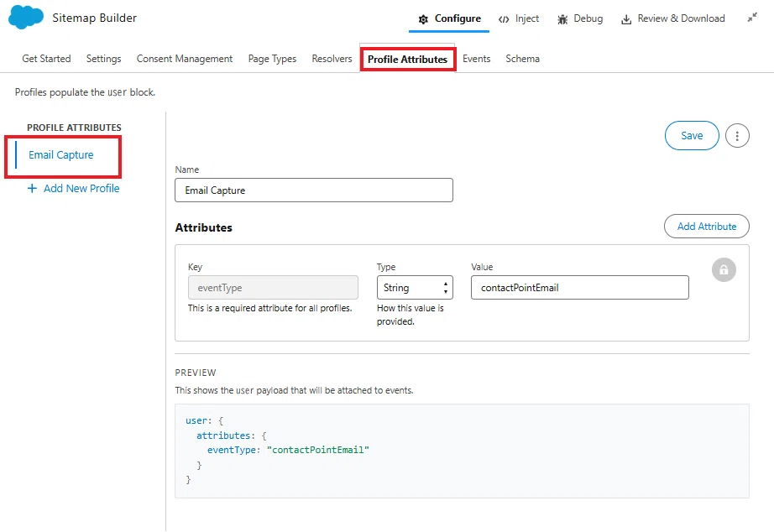Viewport: 774px width, 532px height.
Task: Click "This is a required attribute for all profiles."
Action: pyautogui.click(x=270, y=309)
